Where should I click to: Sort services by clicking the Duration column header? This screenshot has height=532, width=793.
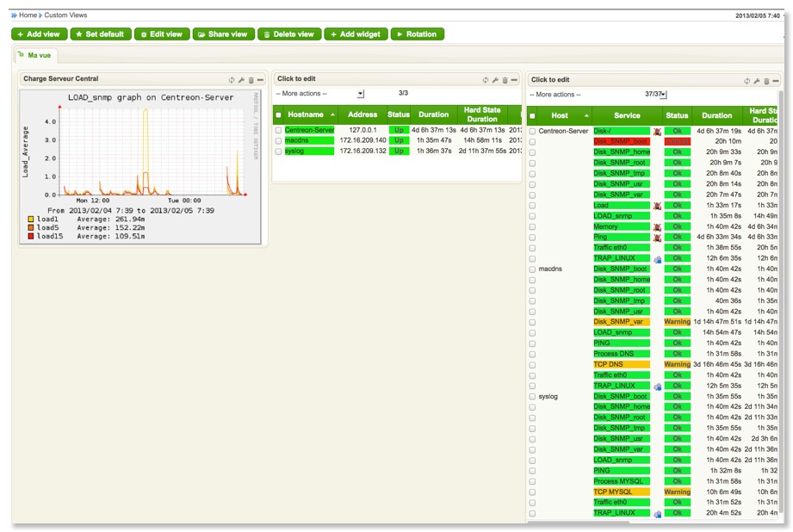pyautogui.click(x=717, y=114)
